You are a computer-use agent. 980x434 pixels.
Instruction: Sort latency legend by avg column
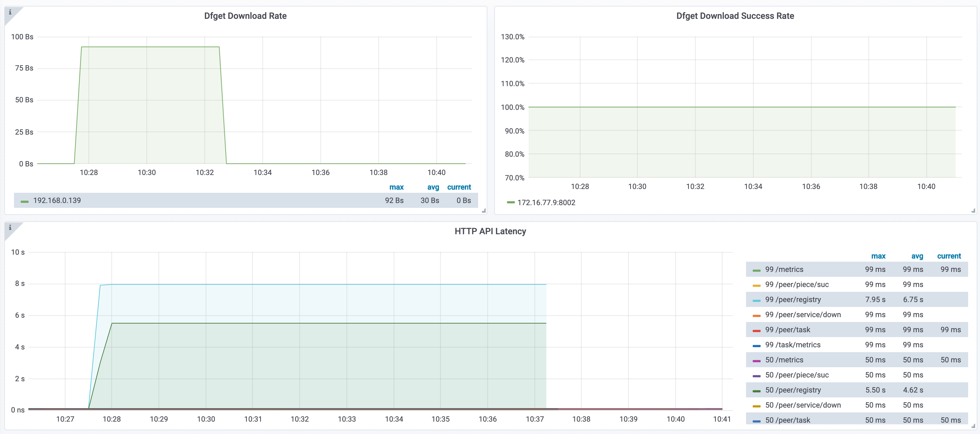917,256
